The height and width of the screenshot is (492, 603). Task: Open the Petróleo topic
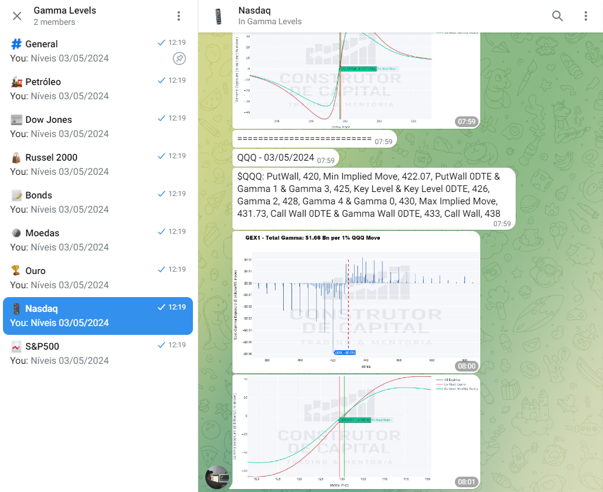coord(98,88)
